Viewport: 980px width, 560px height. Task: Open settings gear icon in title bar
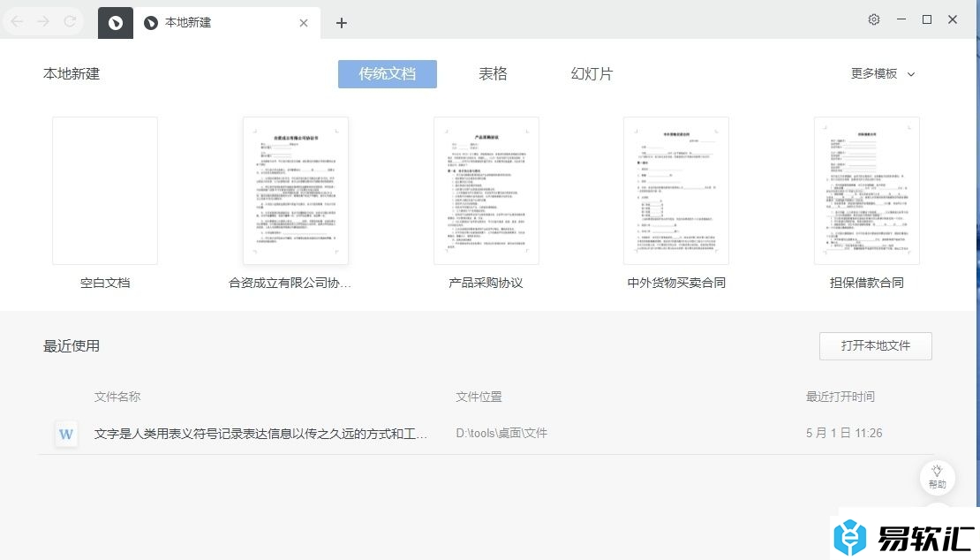click(873, 19)
